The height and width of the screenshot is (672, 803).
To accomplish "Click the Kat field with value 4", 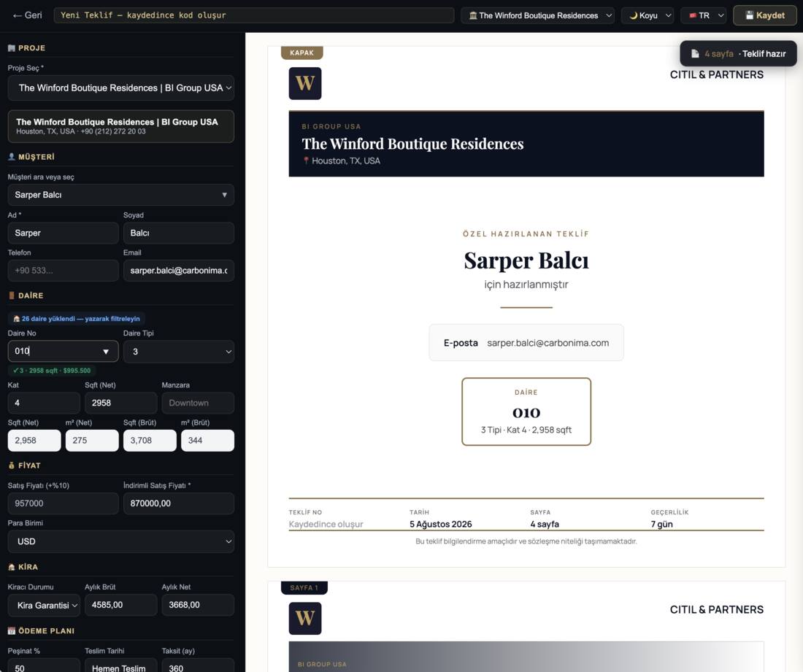I will [x=44, y=403].
